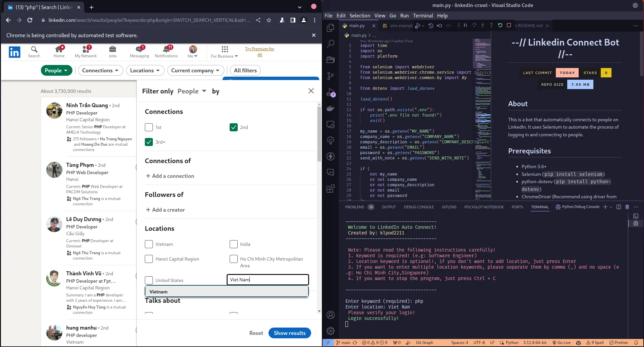Open VS Code Explorer view
This screenshot has height=347, width=644.
[x=331, y=28]
